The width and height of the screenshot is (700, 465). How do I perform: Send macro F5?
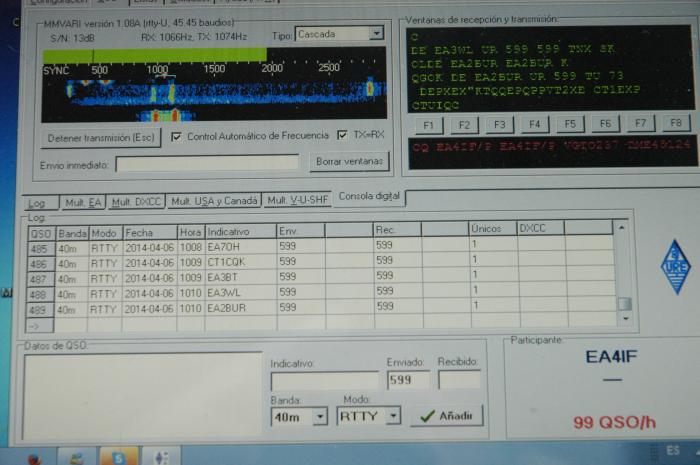coord(570,124)
